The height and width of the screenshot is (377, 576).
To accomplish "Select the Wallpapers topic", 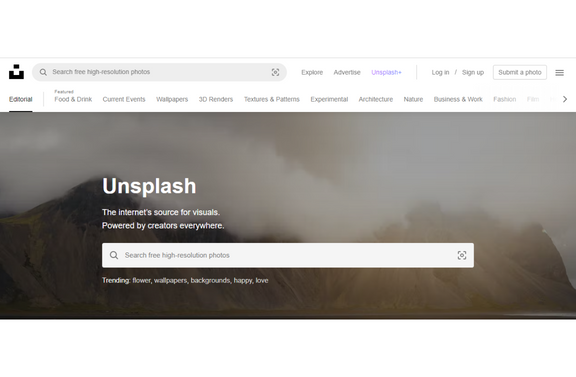I will tap(172, 99).
